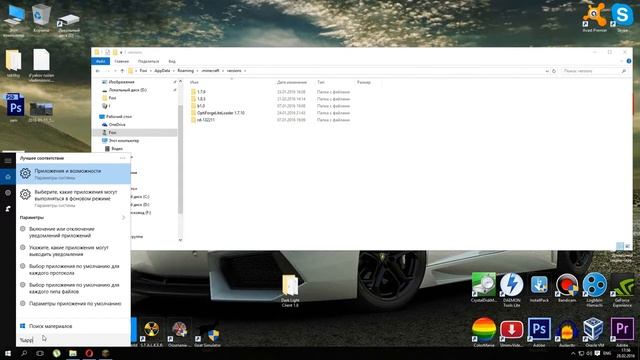
Task: Open the Action Center notification icon
Action: 598,353
